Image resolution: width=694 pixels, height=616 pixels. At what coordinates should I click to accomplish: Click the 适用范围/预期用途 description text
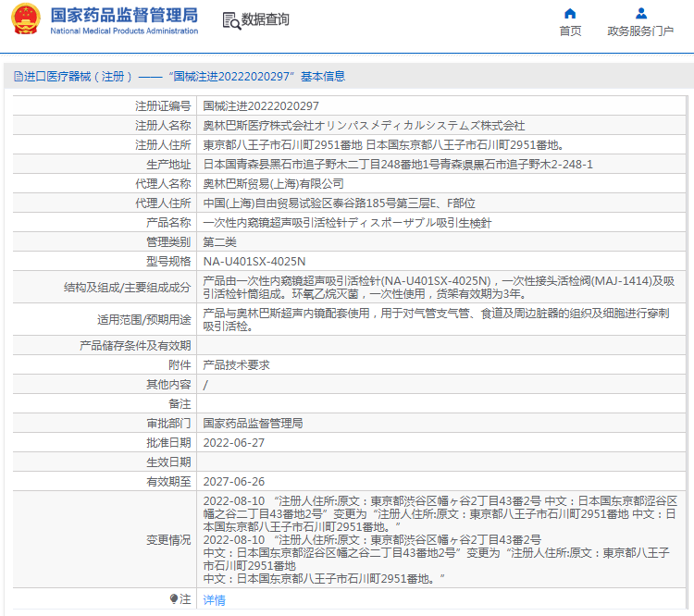(437, 319)
